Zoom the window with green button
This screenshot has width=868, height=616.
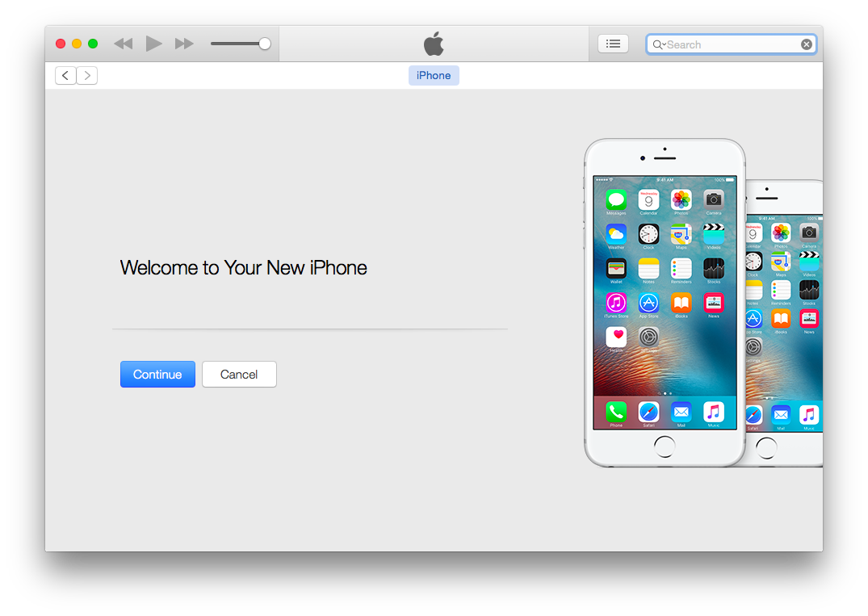[93, 44]
